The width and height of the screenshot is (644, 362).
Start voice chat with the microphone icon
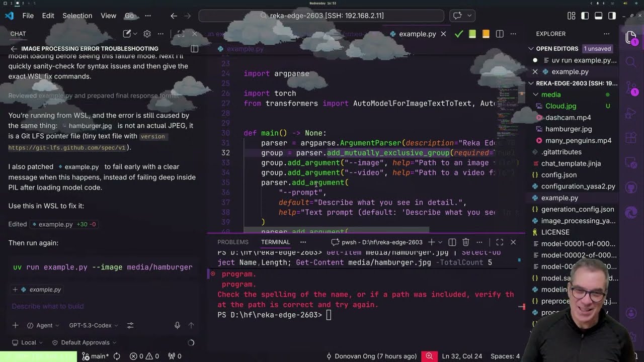pyautogui.click(x=177, y=325)
